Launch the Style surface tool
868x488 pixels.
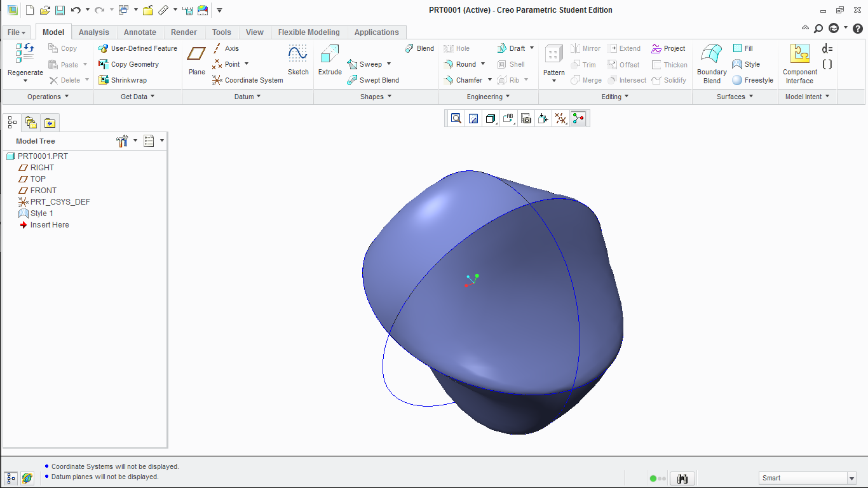pyautogui.click(x=746, y=64)
